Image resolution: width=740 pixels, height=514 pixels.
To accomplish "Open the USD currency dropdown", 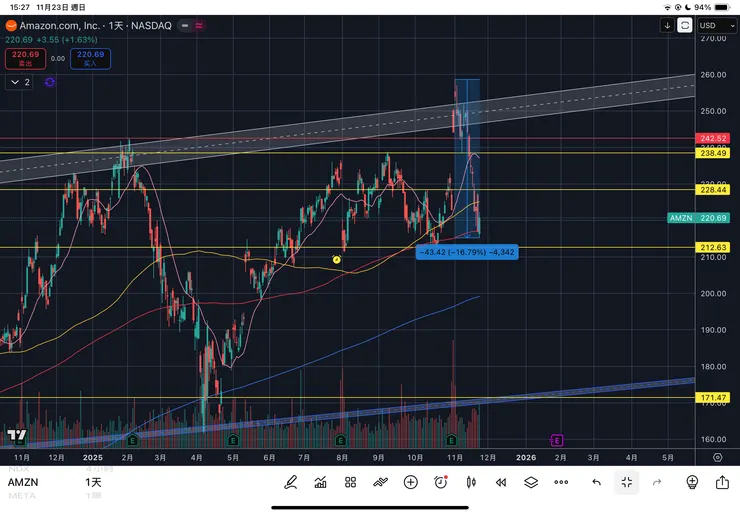I will click(717, 25).
